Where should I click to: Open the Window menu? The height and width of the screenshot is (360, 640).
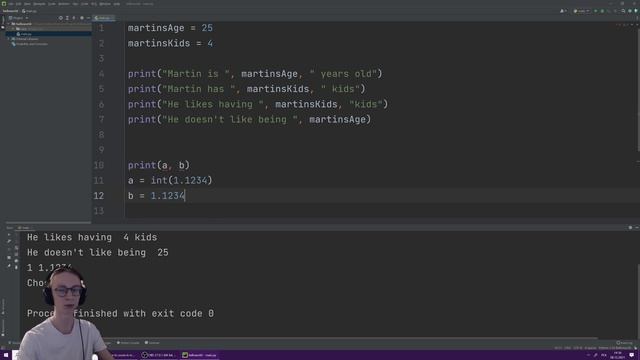[105, 4]
